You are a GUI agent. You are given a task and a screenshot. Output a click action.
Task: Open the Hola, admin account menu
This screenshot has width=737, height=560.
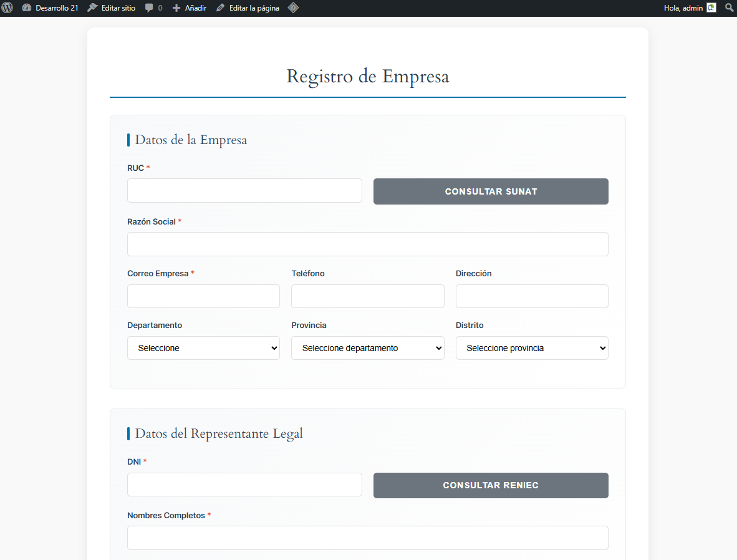[683, 8]
